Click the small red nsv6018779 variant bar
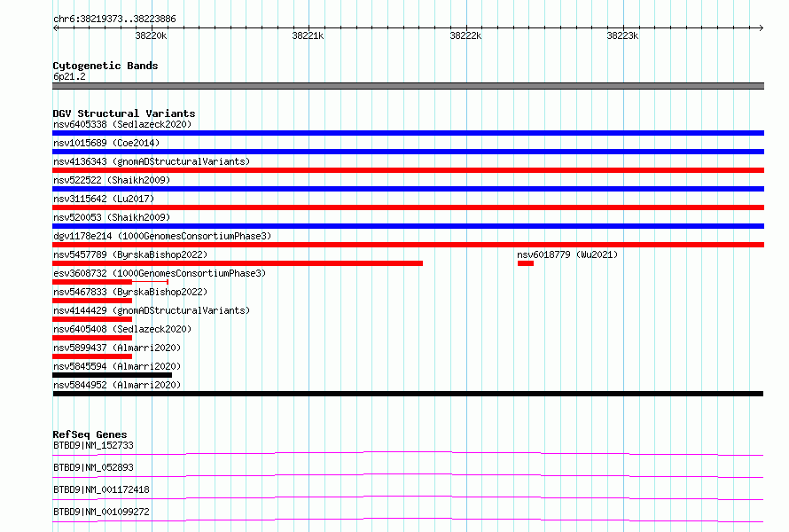This screenshot has height=532, width=789. coord(526,263)
